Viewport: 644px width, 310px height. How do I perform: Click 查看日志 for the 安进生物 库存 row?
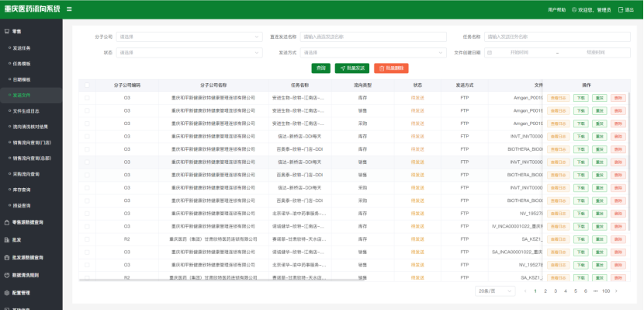pyautogui.click(x=558, y=98)
